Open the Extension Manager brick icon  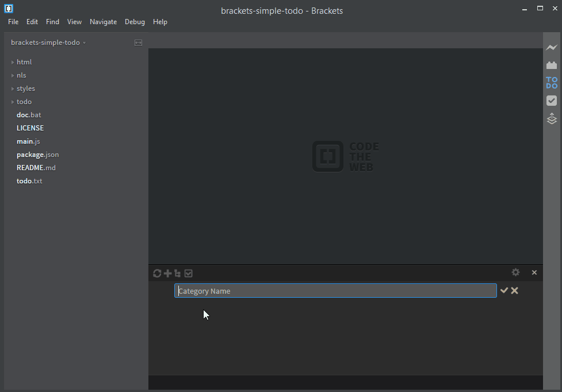coord(552,65)
